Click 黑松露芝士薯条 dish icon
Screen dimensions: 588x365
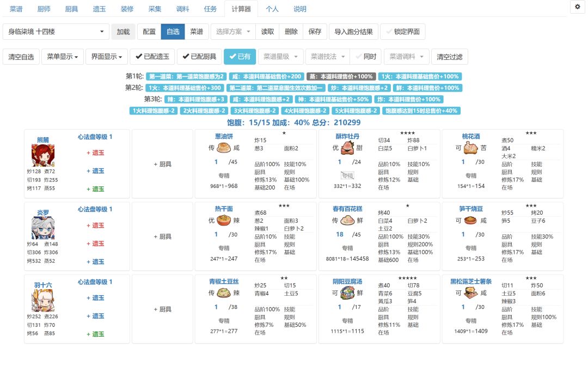pyautogui.click(x=470, y=293)
